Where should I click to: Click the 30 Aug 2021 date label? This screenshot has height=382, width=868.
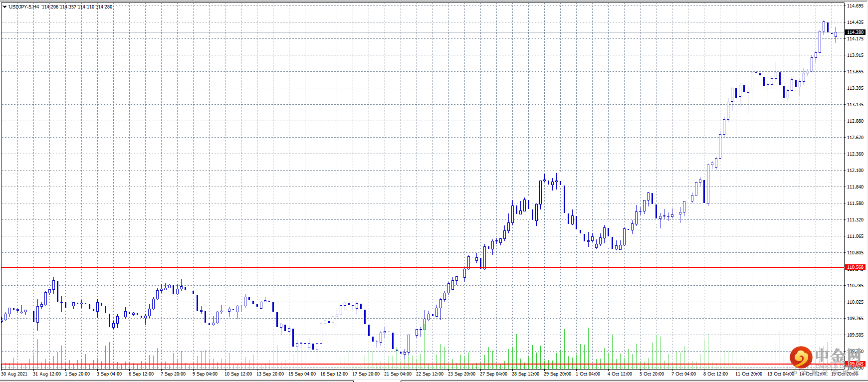[14, 374]
